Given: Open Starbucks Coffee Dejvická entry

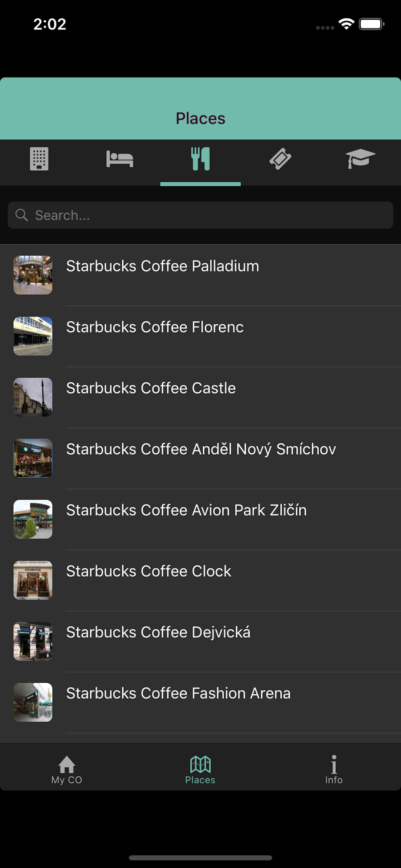Looking at the screenshot, I should (200, 641).
